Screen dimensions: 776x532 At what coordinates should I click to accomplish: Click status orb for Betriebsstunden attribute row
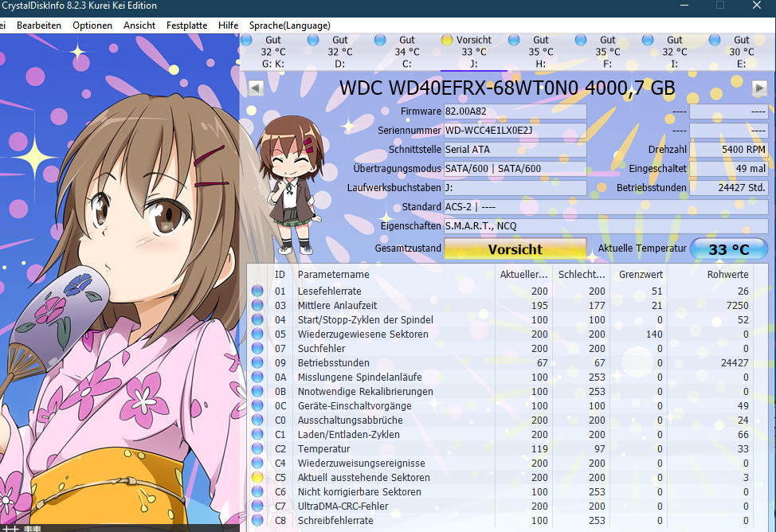tap(257, 362)
